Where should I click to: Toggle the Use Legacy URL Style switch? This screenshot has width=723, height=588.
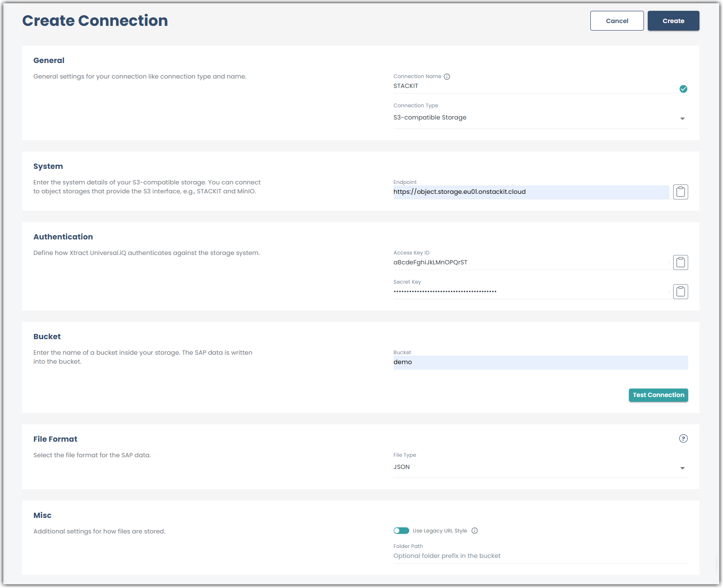[x=401, y=531]
